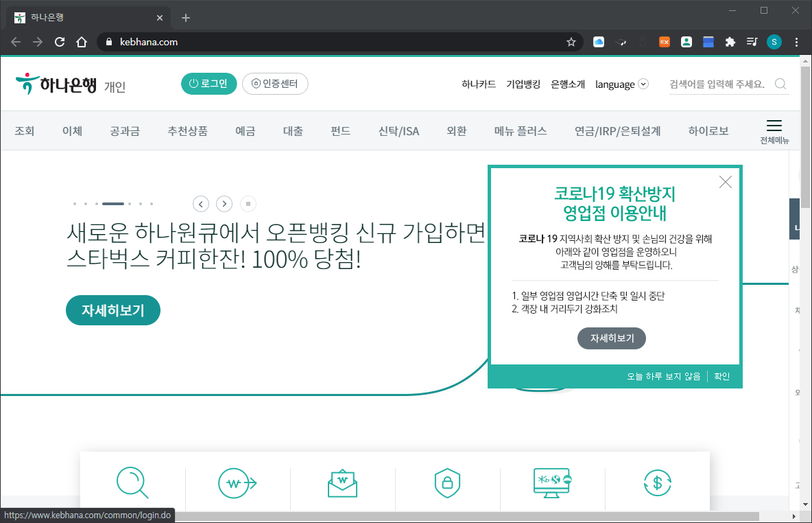Open the 외환 menu
The width and height of the screenshot is (812, 523).
[457, 131]
